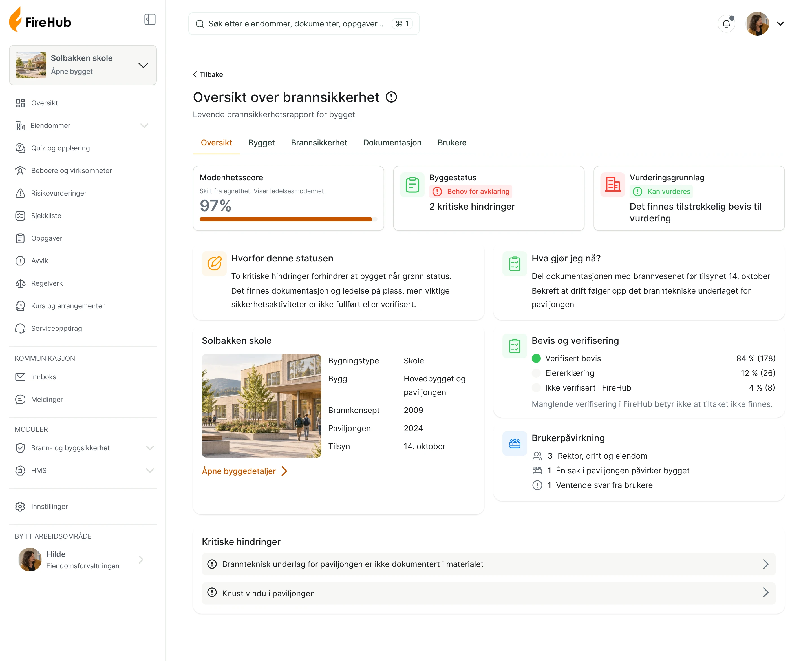Image resolution: width=812 pixels, height=661 pixels.
Task: Open the user profile dropdown arrow
Action: tap(780, 24)
